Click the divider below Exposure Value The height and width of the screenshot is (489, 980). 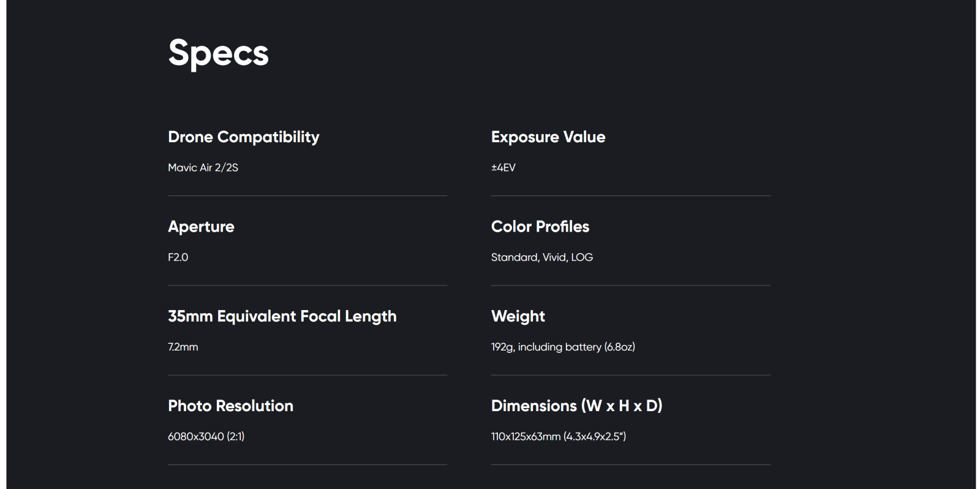tap(631, 196)
